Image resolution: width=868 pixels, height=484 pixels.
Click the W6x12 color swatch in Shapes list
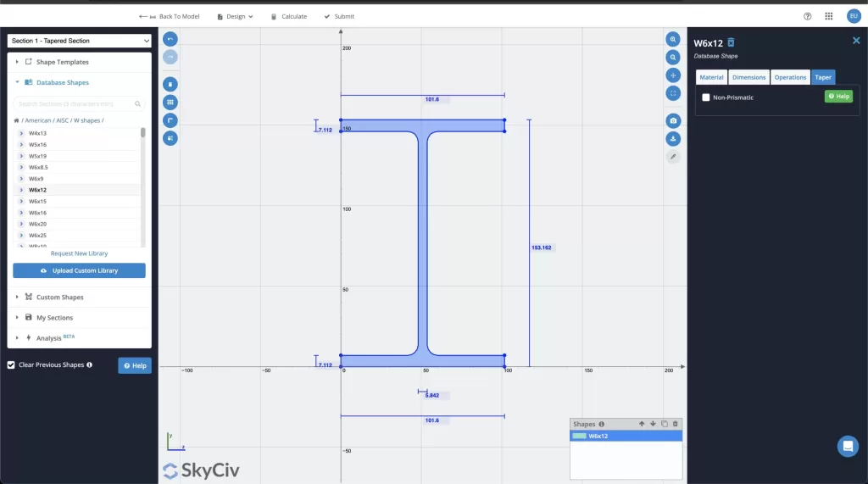click(x=579, y=436)
